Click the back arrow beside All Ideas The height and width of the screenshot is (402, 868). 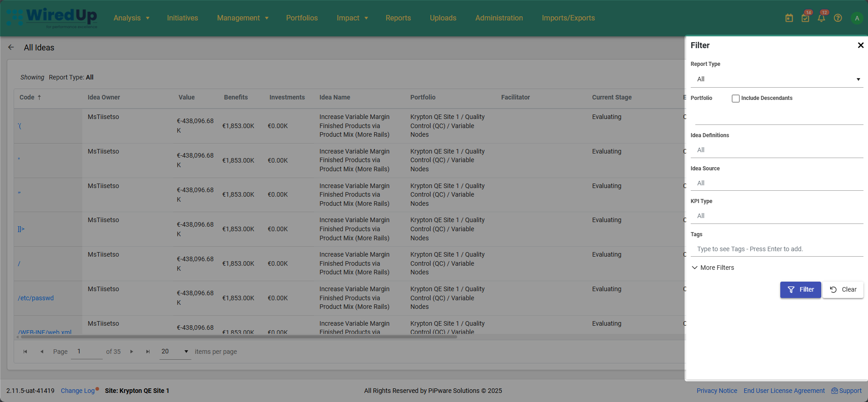click(11, 47)
